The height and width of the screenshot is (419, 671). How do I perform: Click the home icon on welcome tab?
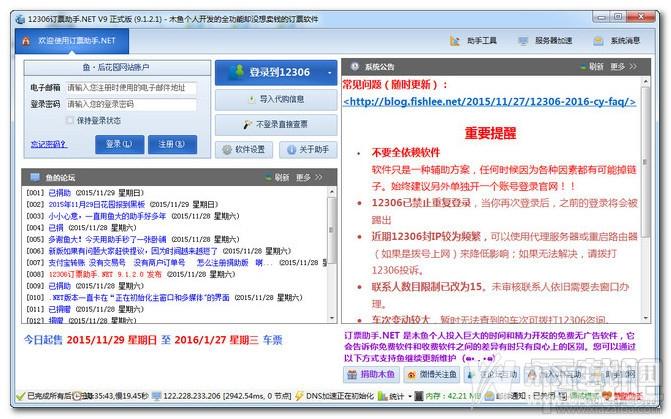[x=26, y=41]
